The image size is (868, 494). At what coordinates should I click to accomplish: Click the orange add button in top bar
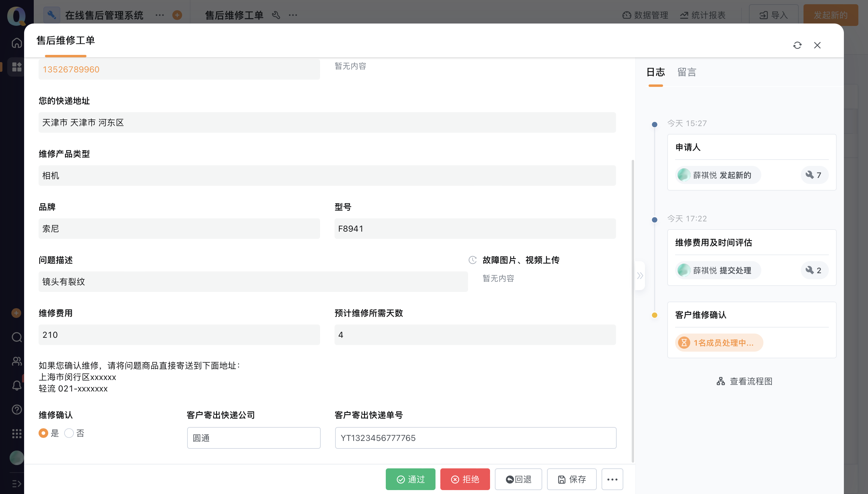(177, 15)
